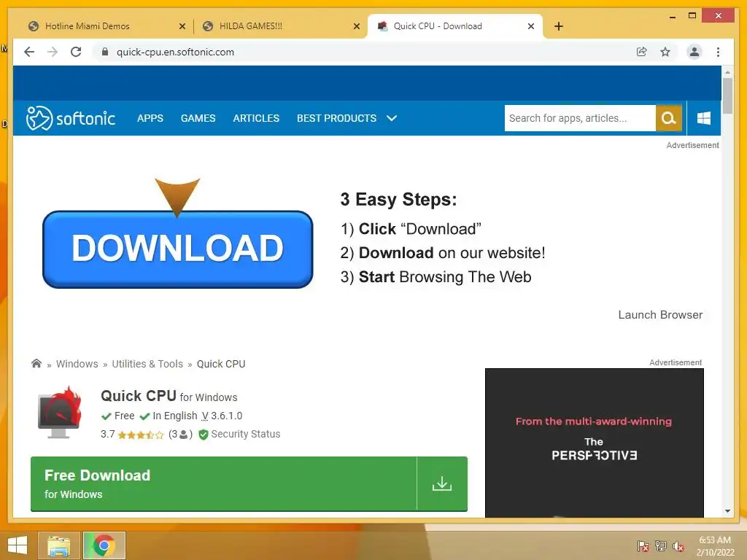Viewport: 747px width, 560px height.
Task: Click the Security Status shield link
Action: (x=239, y=435)
